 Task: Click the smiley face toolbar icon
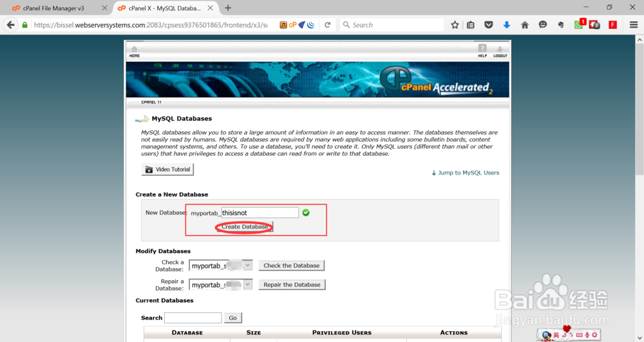tap(542, 25)
